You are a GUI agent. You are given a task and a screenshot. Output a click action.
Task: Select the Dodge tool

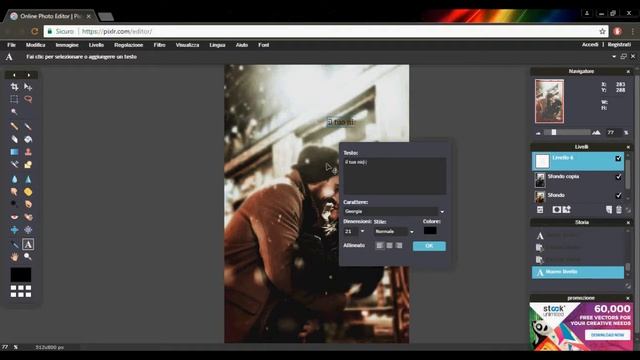[14, 204]
